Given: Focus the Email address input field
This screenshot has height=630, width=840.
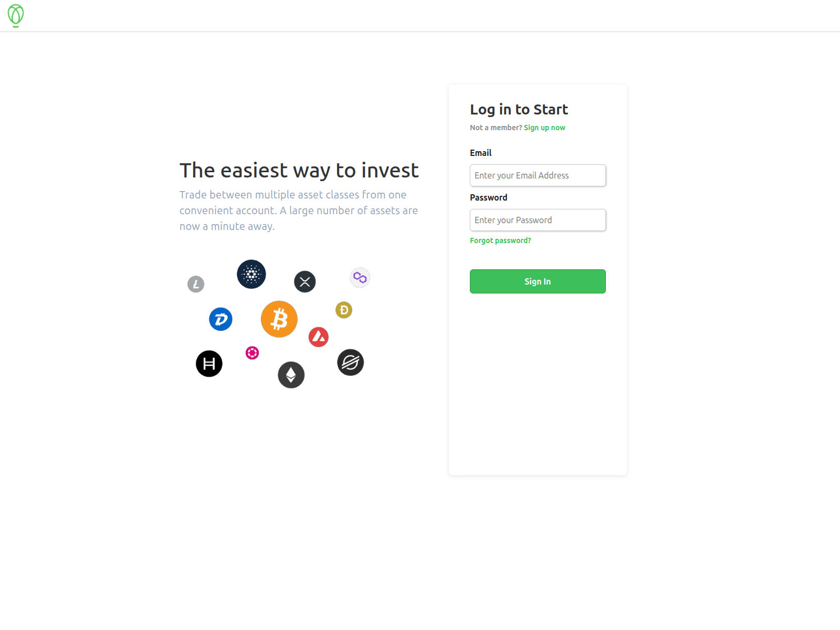Looking at the screenshot, I should pos(538,175).
